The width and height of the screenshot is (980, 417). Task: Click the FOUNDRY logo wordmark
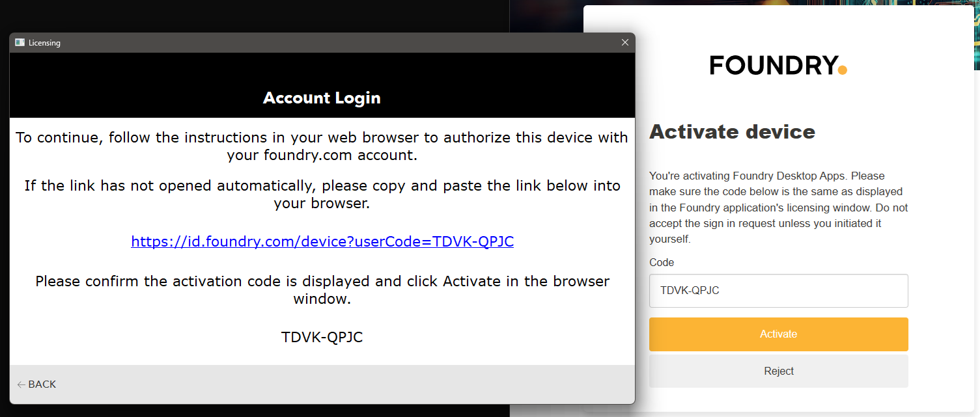(774, 65)
